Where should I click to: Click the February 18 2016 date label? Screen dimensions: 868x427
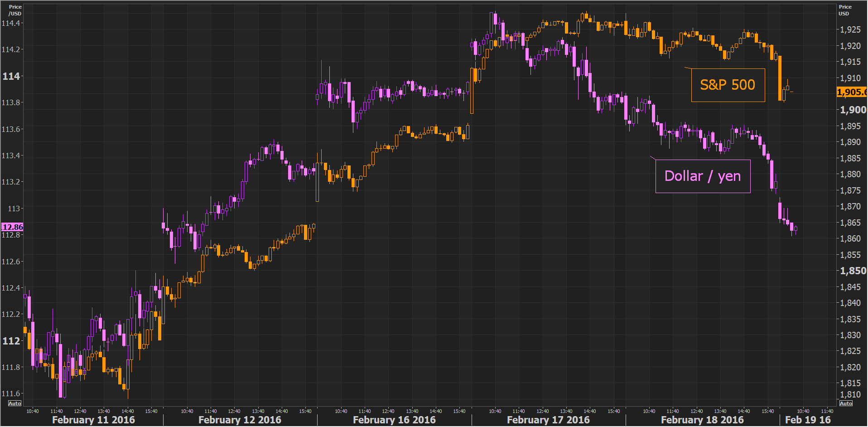pyautogui.click(x=702, y=420)
